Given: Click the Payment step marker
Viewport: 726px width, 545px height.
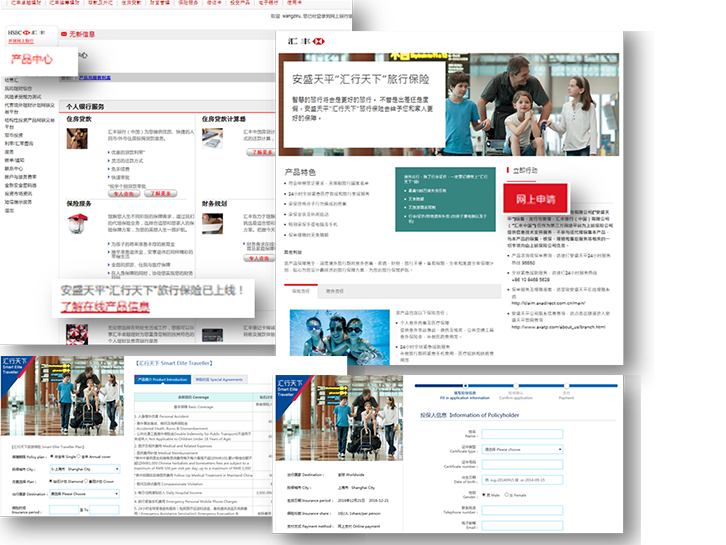Looking at the screenshot, I should tap(566, 385).
